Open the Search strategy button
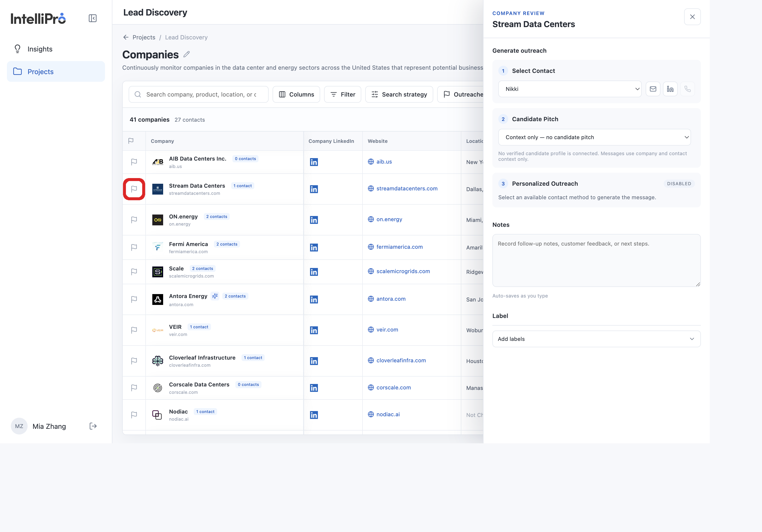The height and width of the screenshot is (532, 762). [399, 95]
